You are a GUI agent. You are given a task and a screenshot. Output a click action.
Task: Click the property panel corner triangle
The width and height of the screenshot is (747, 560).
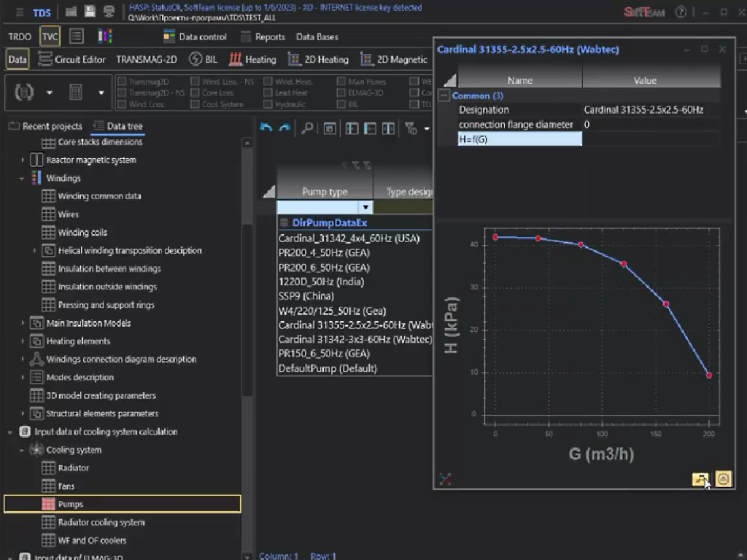pos(449,80)
